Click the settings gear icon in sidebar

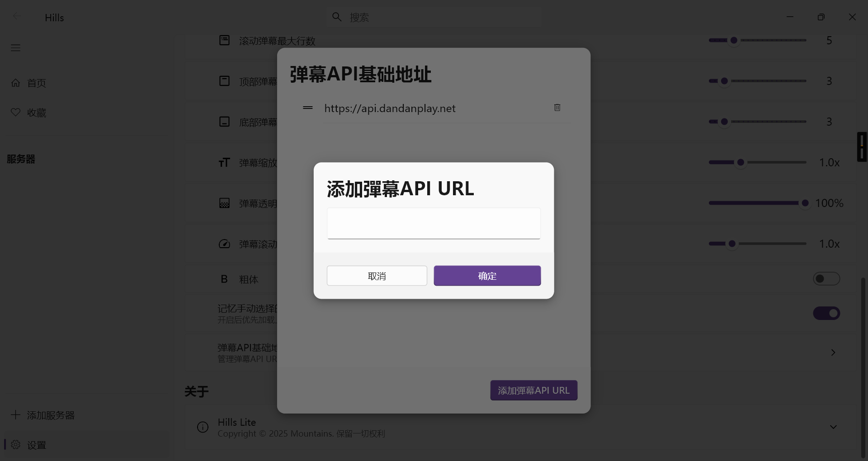pos(15,445)
